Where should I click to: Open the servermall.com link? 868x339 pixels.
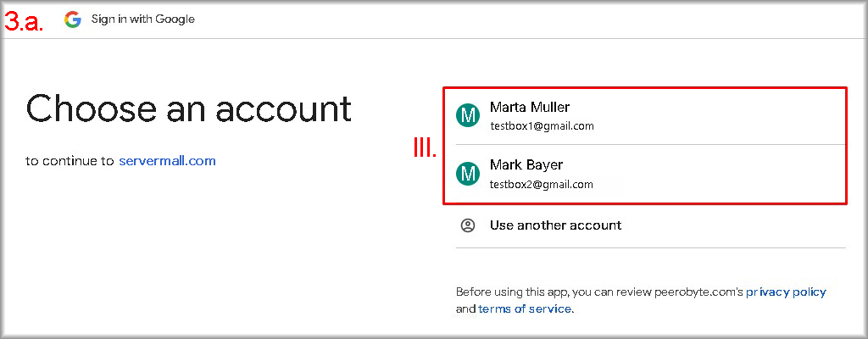(167, 160)
